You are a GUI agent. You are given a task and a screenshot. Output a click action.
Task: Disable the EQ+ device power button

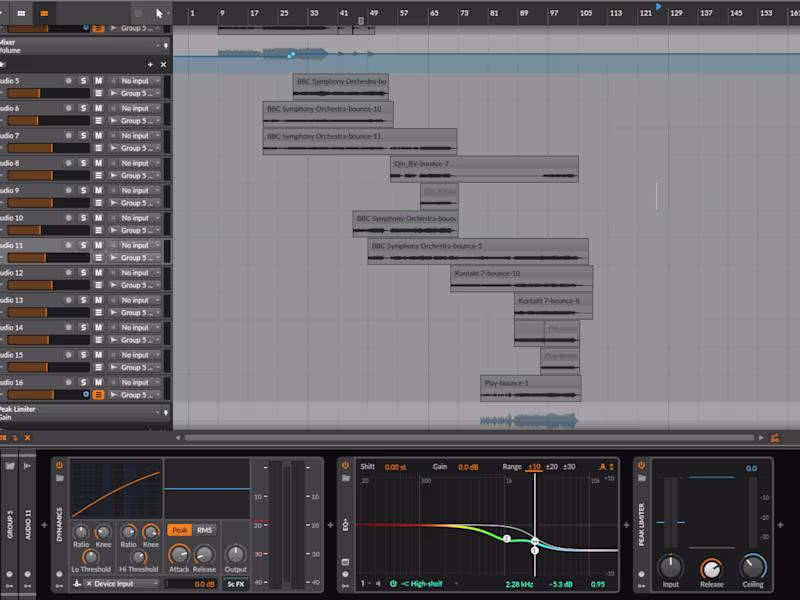coord(345,465)
